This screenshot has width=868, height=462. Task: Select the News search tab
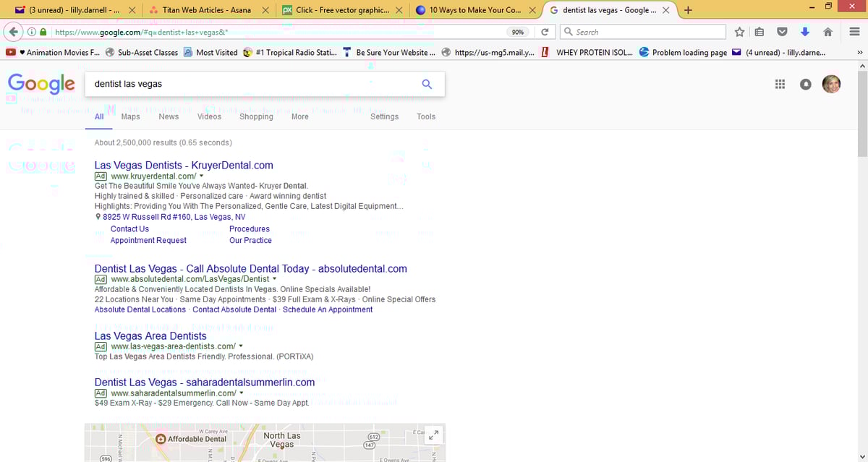[x=169, y=116]
